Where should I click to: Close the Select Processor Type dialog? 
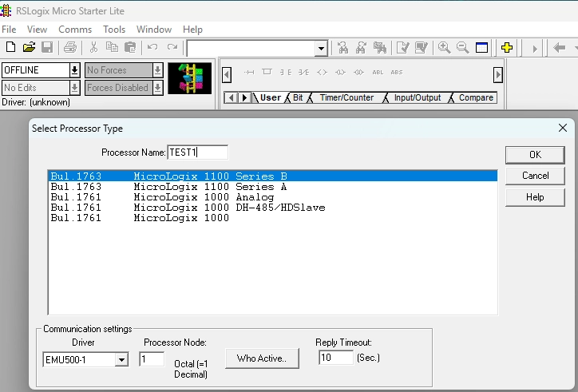[563, 128]
